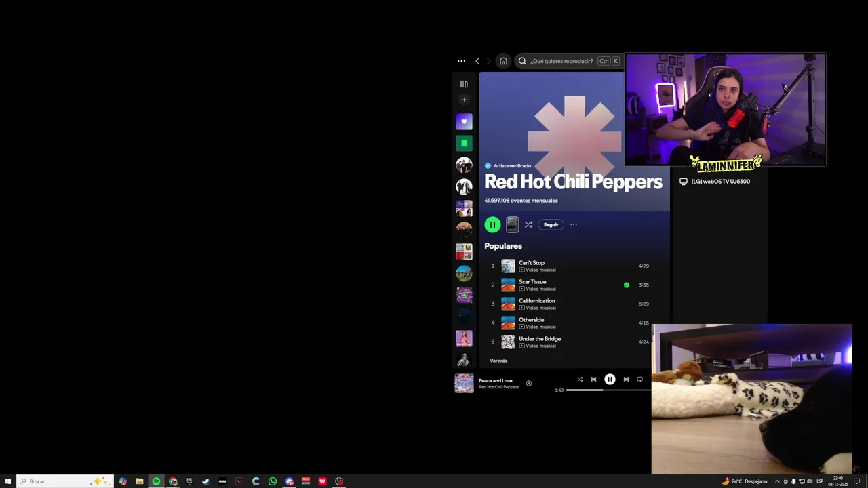Seek in the song progress bar
The height and width of the screenshot is (488, 868).
(608, 390)
